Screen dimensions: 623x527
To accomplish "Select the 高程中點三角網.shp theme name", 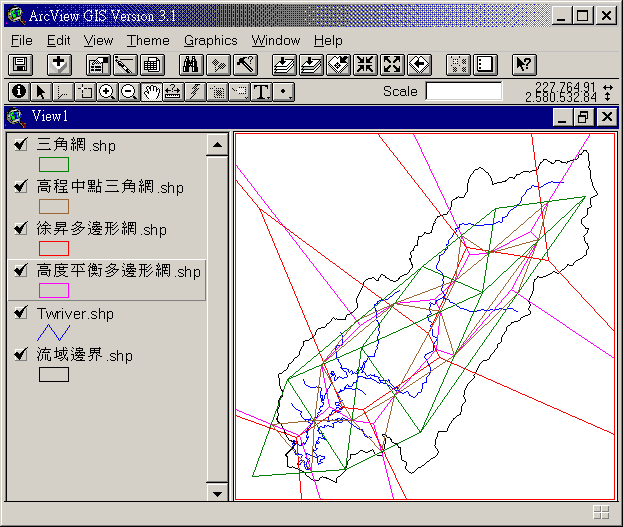I will tap(110, 186).
